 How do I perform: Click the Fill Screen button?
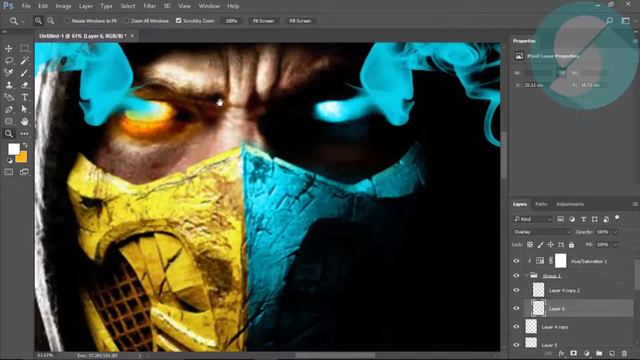(x=300, y=21)
